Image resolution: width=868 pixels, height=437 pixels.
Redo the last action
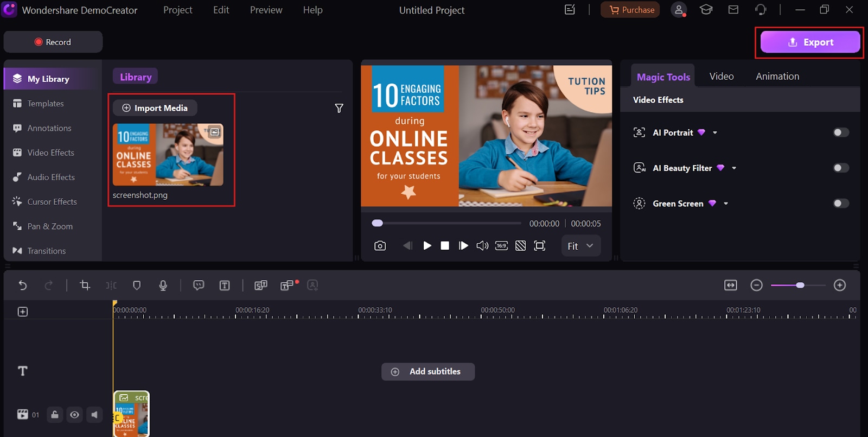(x=48, y=285)
